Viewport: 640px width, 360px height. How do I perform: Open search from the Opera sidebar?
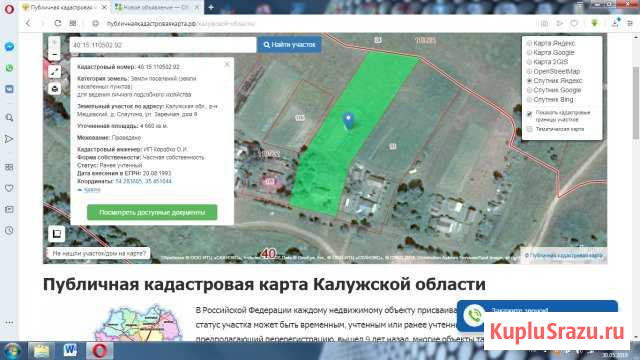pyautogui.click(x=9, y=118)
